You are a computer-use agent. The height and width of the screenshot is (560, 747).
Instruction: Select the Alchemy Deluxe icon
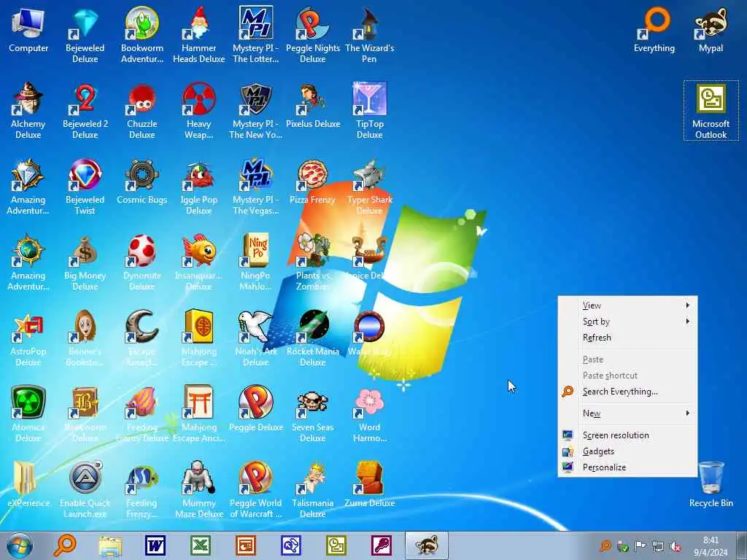point(28,110)
